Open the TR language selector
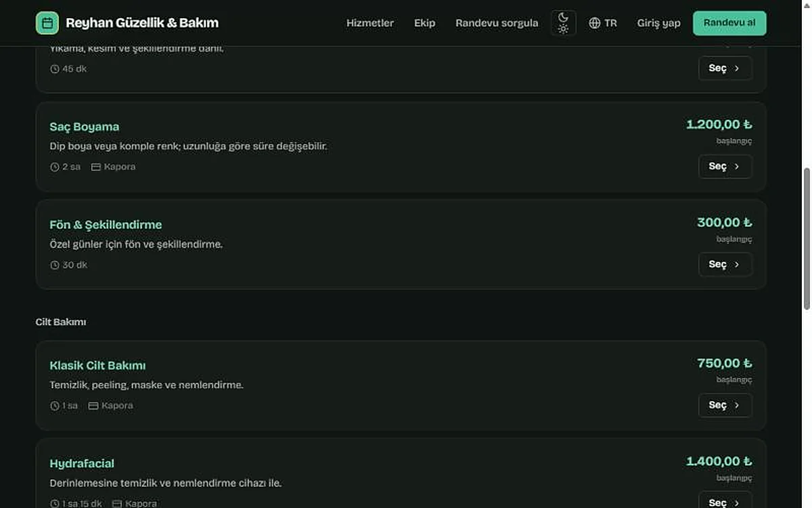812x508 pixels. pyautogui.click(x=603, y=23)
